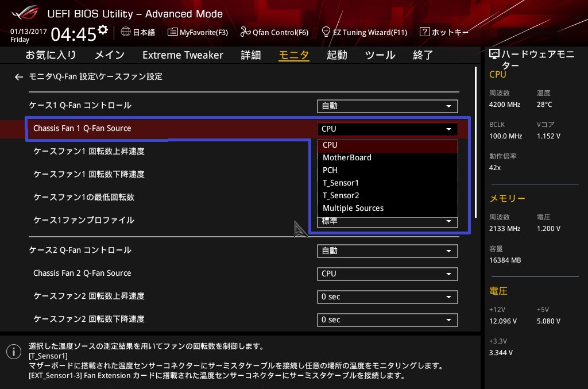Click the EZ Tuning Wizard lightbulb icon

coord(326,32)
